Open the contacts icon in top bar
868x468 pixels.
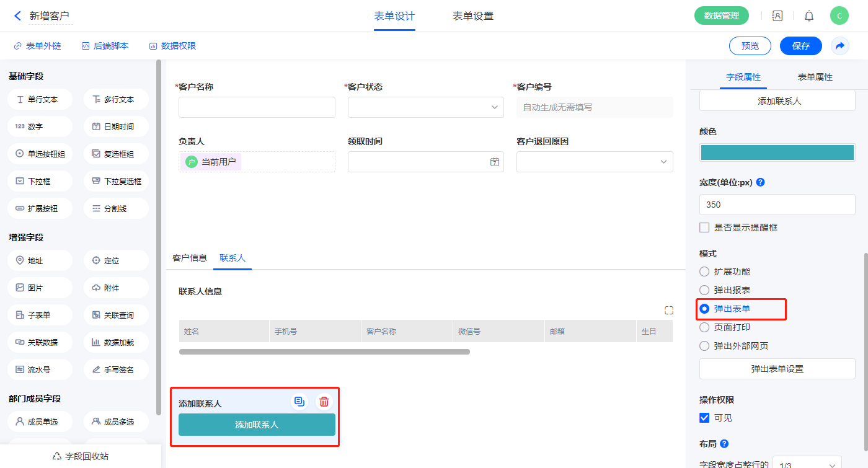click(777, 16)
